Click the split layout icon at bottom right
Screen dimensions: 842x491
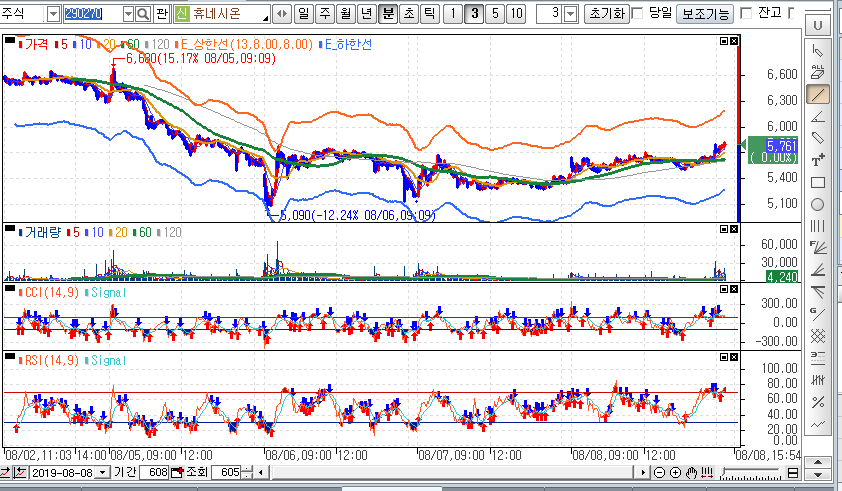point(793,473)
